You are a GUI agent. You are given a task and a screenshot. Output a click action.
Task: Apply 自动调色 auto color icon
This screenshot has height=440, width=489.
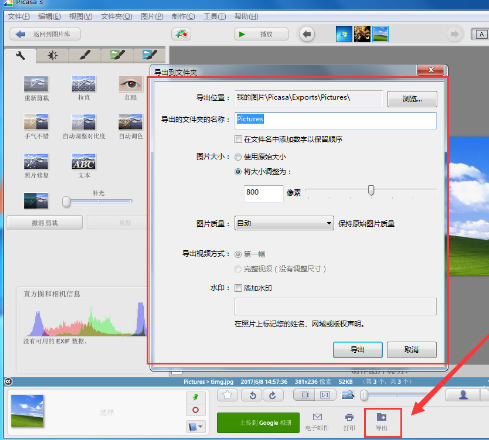(x=131, y=122)
